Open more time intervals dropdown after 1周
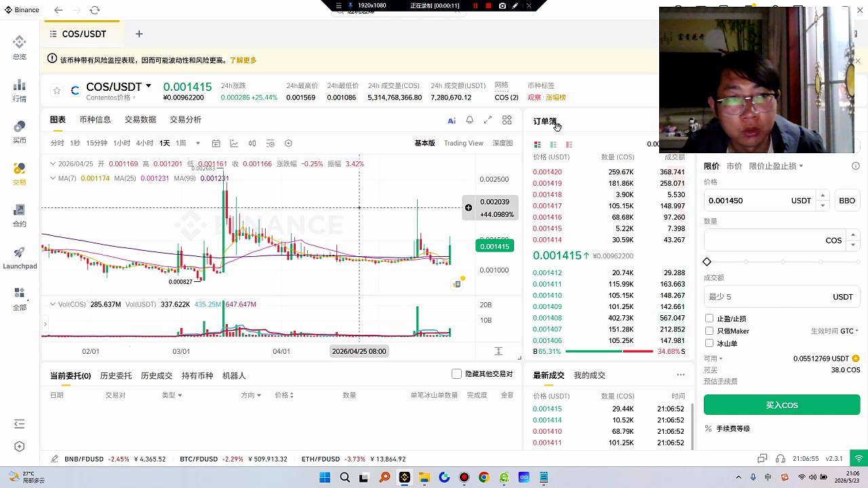868x488 pixels. [x=198, y=143]
